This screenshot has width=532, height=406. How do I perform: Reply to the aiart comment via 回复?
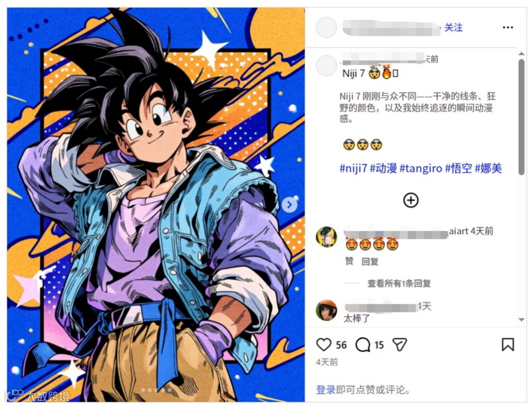tap(369, 261)
